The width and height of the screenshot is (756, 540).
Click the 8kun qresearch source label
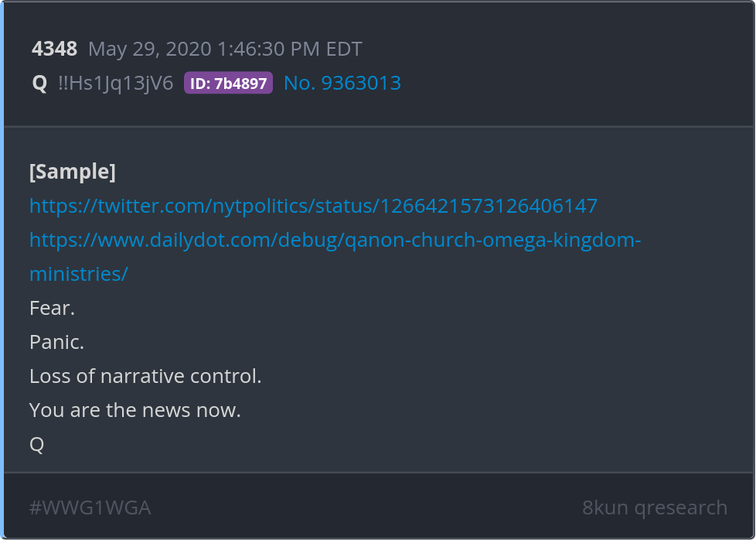point(655,508)
